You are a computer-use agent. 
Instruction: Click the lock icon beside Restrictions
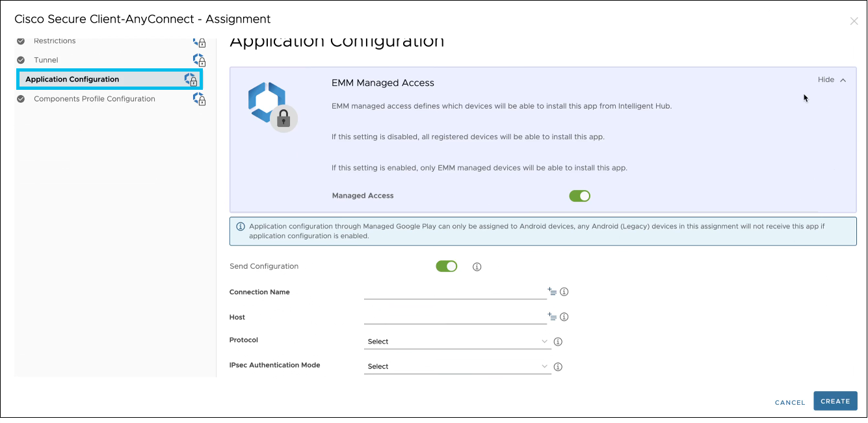click(x=200, y=42)
